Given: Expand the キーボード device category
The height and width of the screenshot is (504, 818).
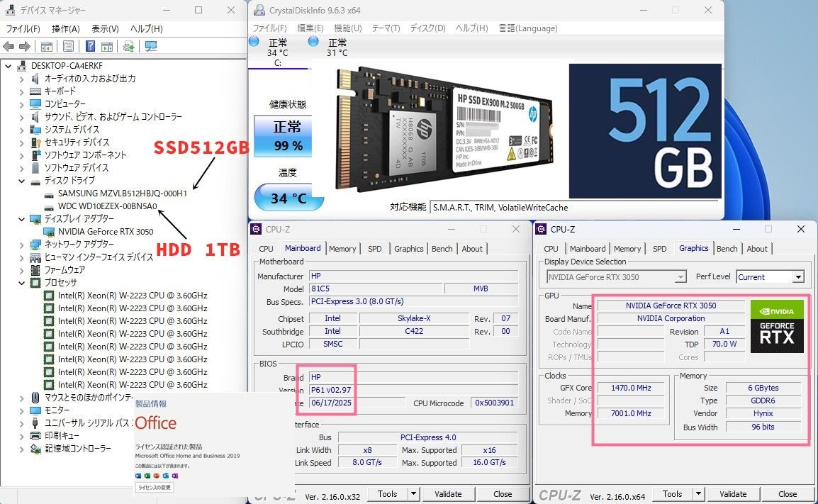Looking at the screenshot, I should [21, 91].
